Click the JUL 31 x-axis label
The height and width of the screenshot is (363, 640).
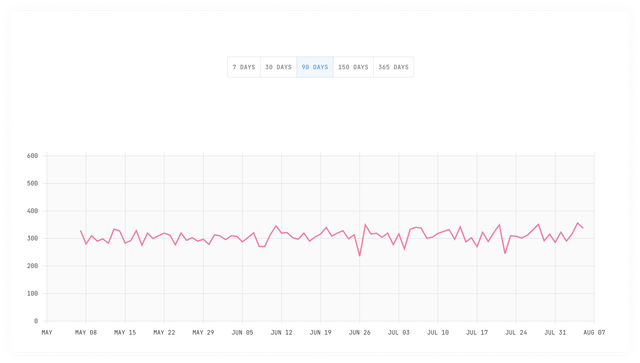click(x=555, y=332)
